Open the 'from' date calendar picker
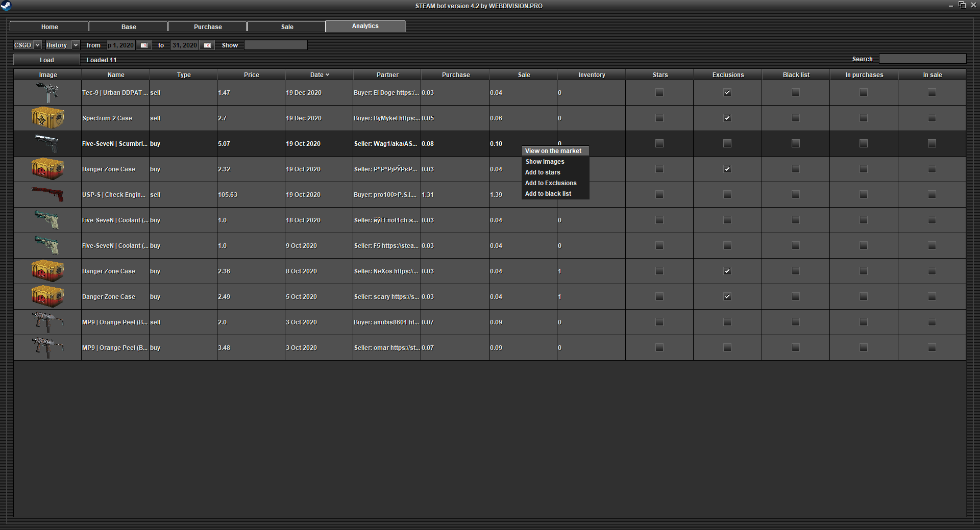Image resolution: width=980 pixels, height=530 pixels. click(144, 45)
